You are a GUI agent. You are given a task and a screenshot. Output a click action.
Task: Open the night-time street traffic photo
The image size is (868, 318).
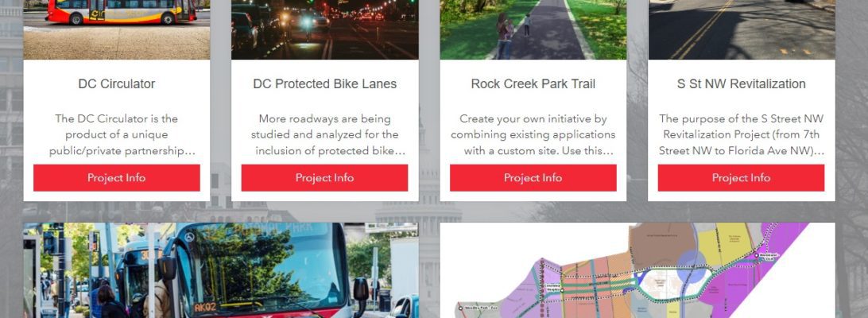coord(325,29)
